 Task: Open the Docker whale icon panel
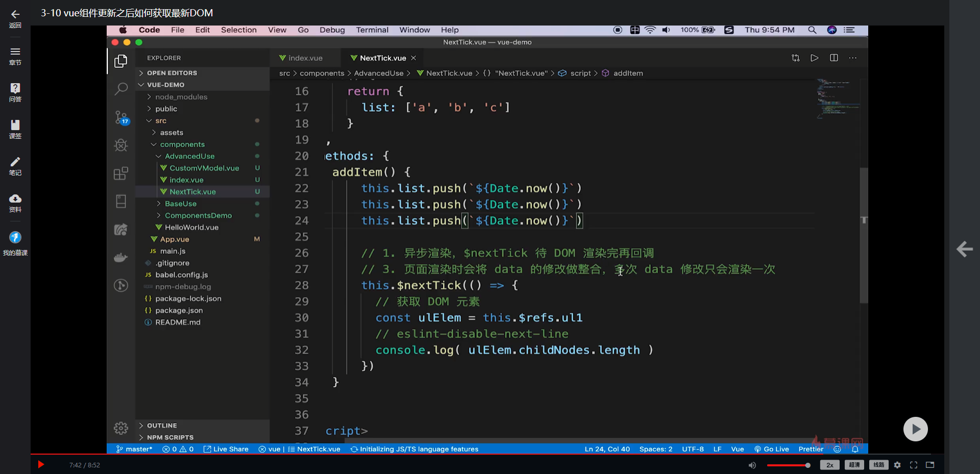(121, 258)
